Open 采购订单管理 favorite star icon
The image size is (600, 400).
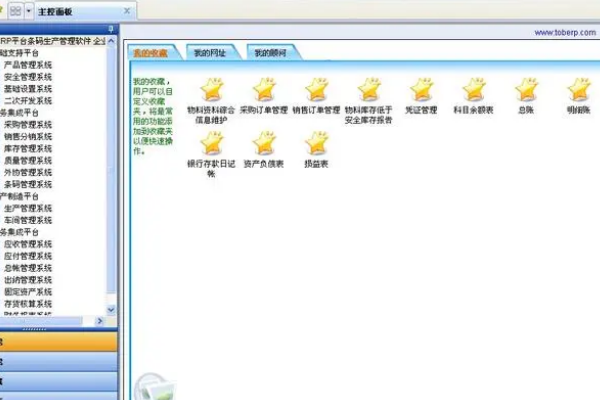[264, 89]
